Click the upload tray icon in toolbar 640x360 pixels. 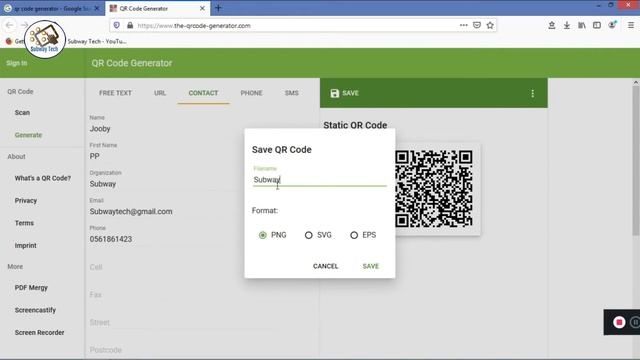pyautogui.click(x=551, y=25)
